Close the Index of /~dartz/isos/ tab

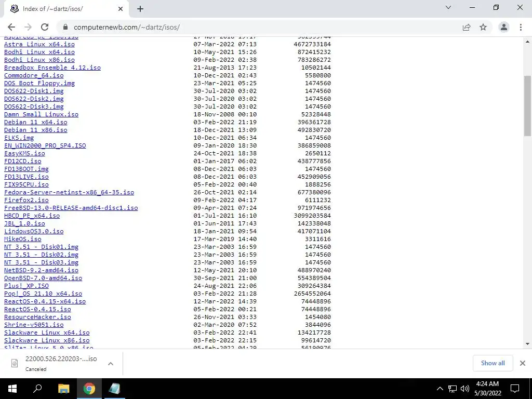[121, 9]
